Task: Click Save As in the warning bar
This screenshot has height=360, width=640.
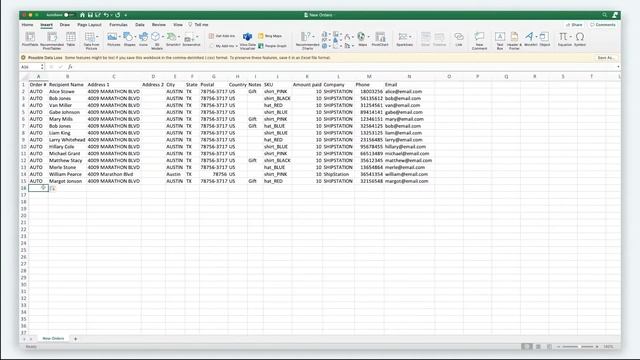Action: (605, 58)
